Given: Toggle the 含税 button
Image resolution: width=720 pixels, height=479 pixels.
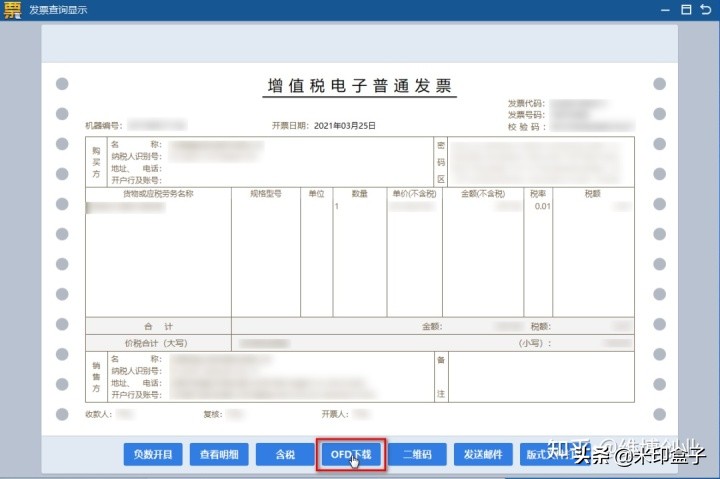Looking at the screenshot, I should [285, 454].
